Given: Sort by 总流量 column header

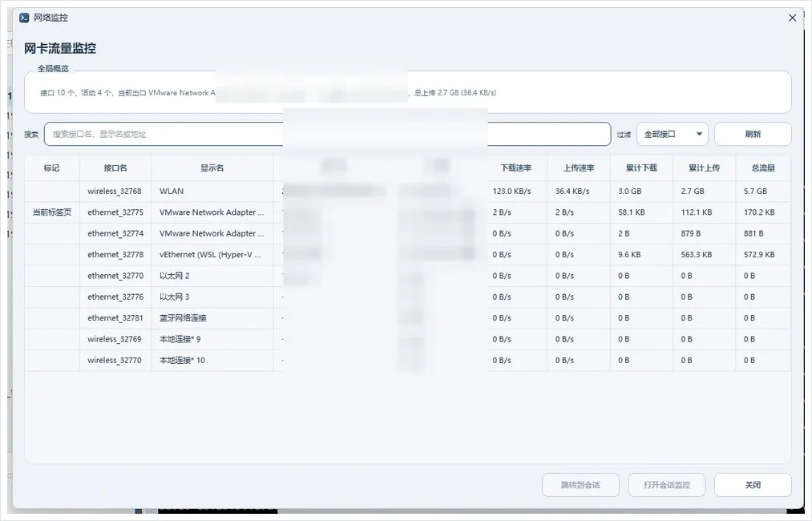Looking at the screenshot, I should coord(763,168).
